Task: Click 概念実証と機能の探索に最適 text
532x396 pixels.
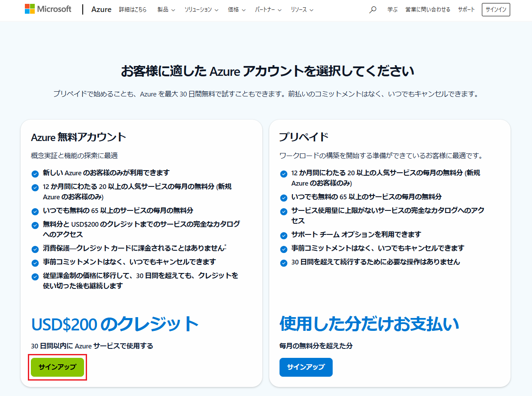Action: coord(74,156)
